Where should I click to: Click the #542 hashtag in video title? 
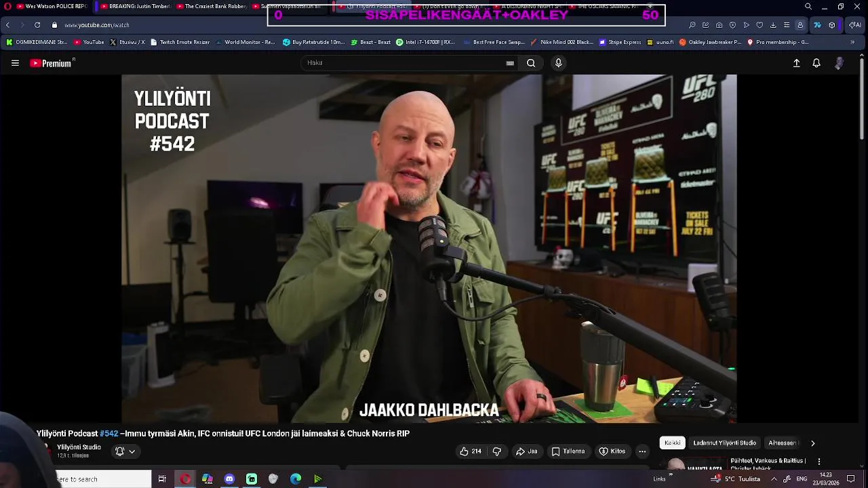(108, 434)
